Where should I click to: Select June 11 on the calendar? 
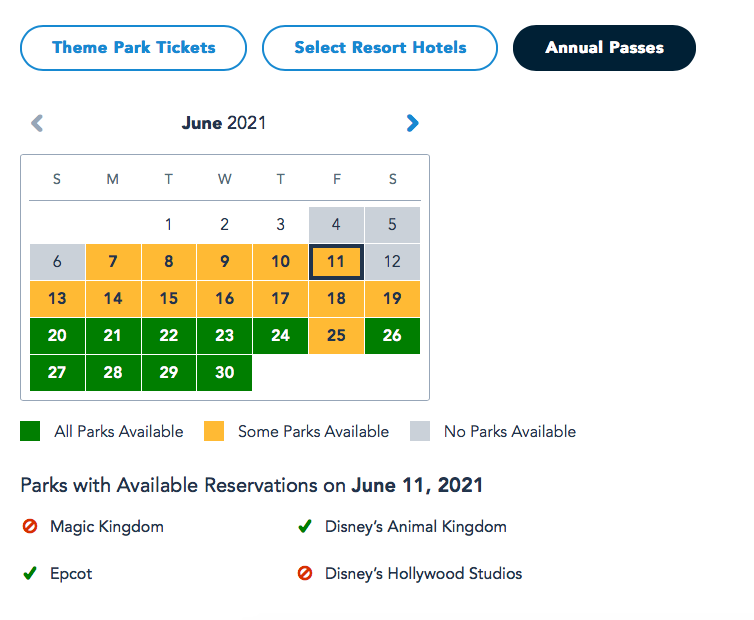click(x=336, y=262)
